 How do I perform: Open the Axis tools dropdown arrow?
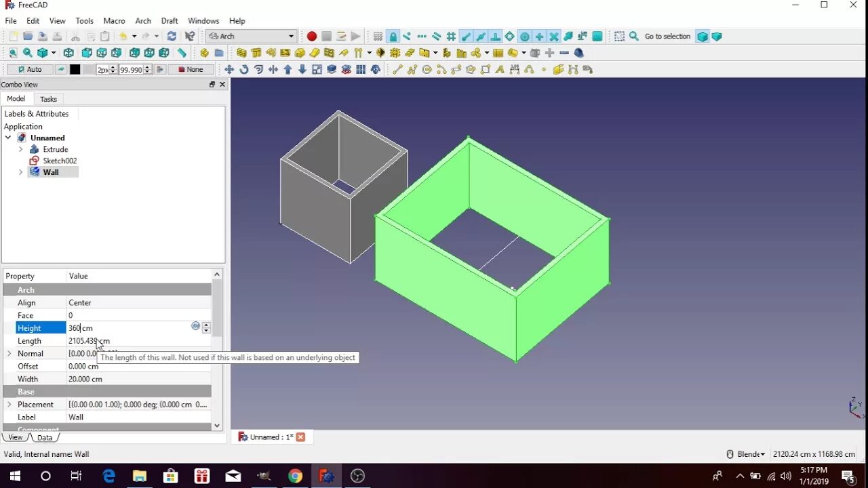pyautogui.click(x=369, y=53)
